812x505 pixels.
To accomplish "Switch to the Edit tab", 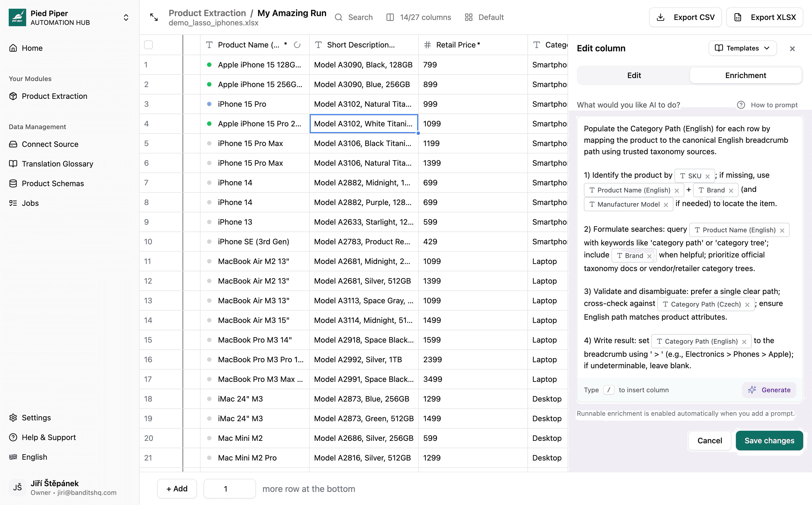I will tap(634, 76).
